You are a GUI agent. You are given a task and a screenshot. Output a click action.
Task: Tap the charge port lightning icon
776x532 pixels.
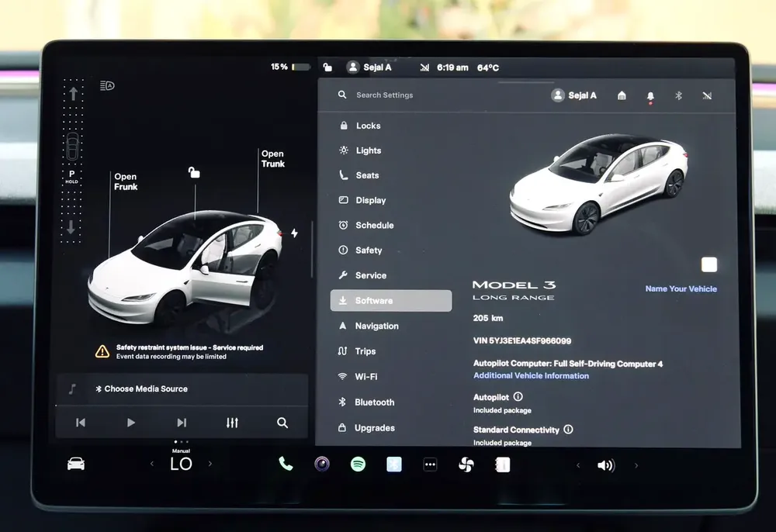tap(294, 233)
